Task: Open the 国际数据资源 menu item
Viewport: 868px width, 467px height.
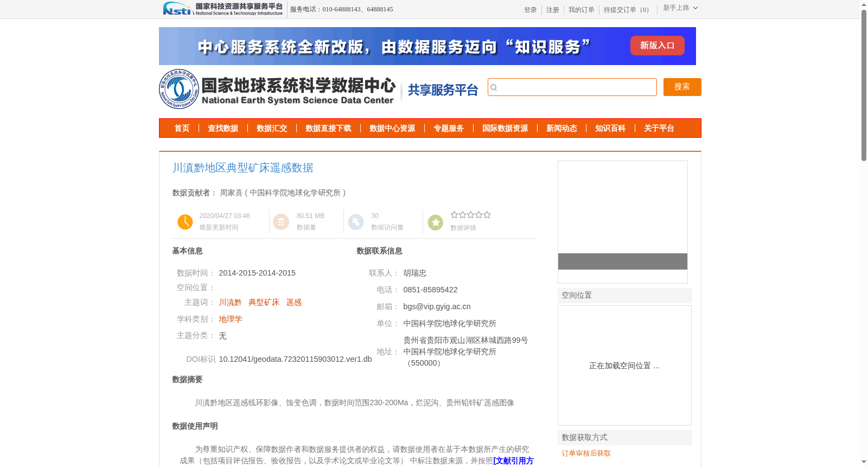Action: click(505, 129)
